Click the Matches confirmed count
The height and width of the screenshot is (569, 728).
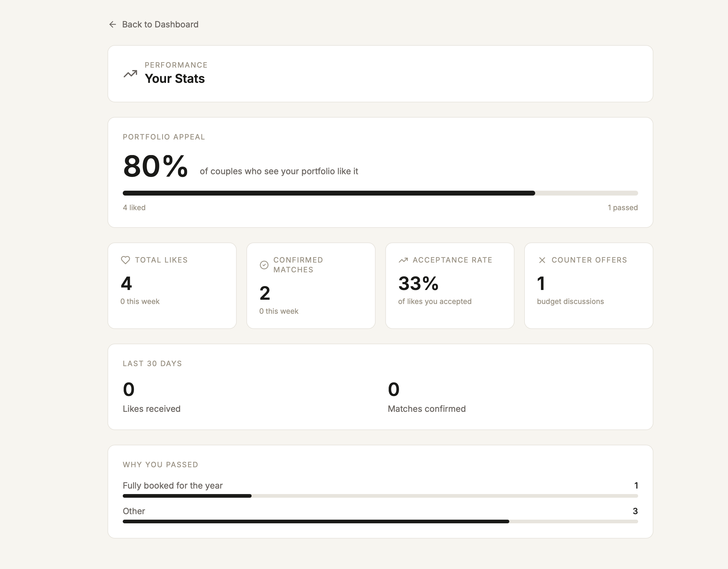pyautogui.click(x=394, y=389)
